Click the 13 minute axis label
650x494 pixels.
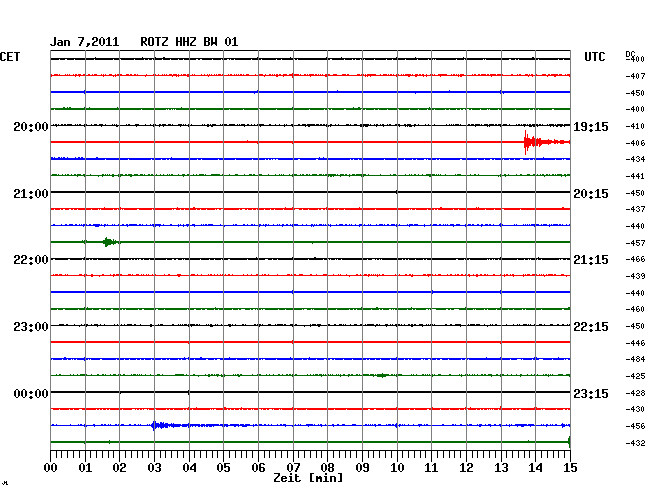tap(501, 468)
